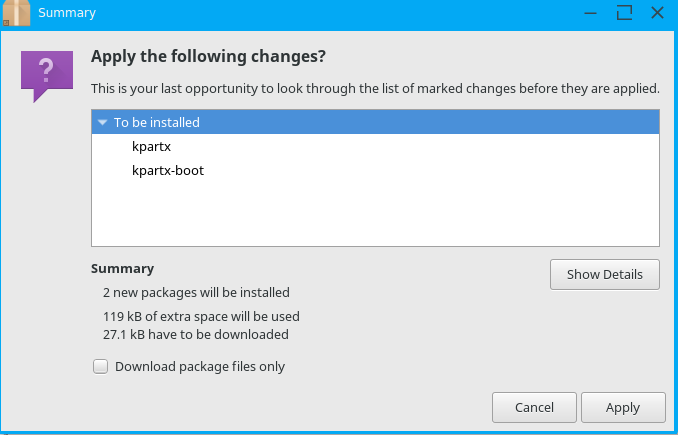Click the 'Apply the following changes?' heading
The height and width of the screenshot is (435, 678).
[209, 56]
